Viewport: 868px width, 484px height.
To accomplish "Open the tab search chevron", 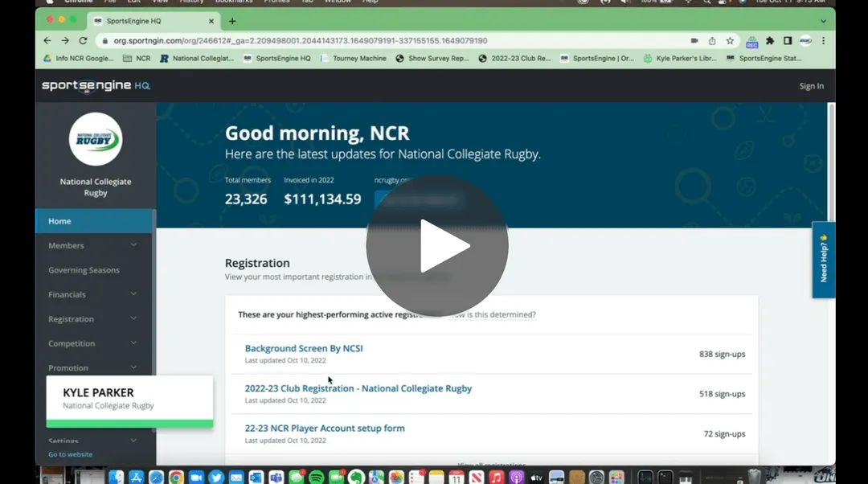I will tap(823, 21).
